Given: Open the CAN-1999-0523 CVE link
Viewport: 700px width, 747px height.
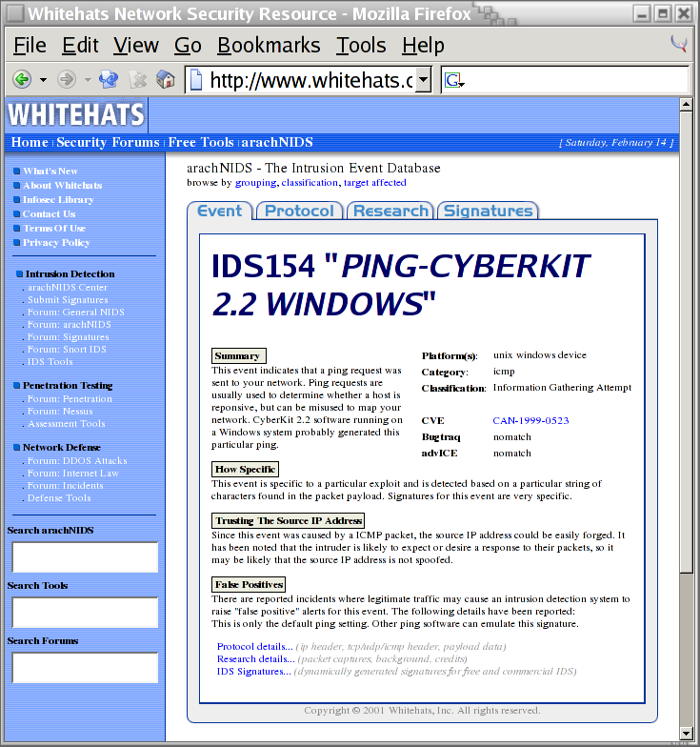Looking at the screenshot, I should coord(529,420).
